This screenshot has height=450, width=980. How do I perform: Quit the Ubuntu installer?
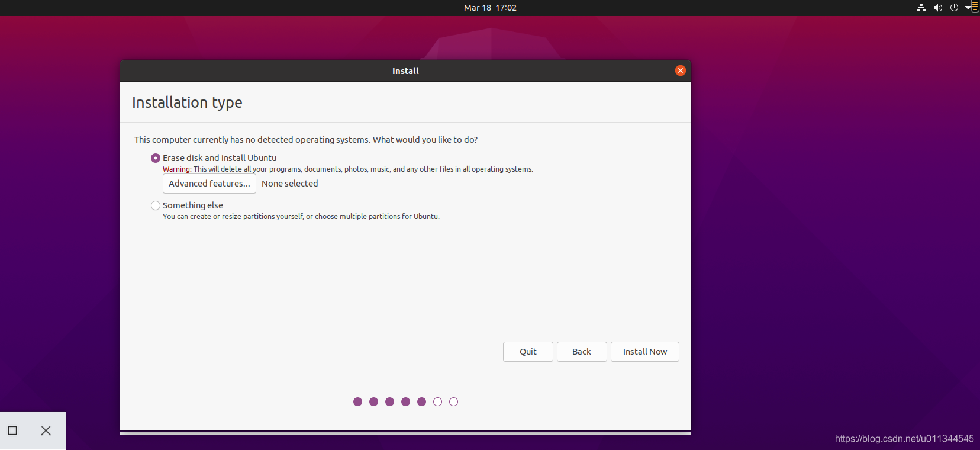528,352
